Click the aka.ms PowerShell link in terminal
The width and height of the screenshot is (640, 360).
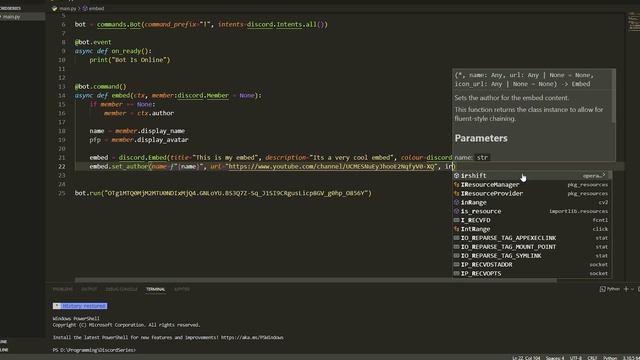pyautogui.click(x=252, y=338)
